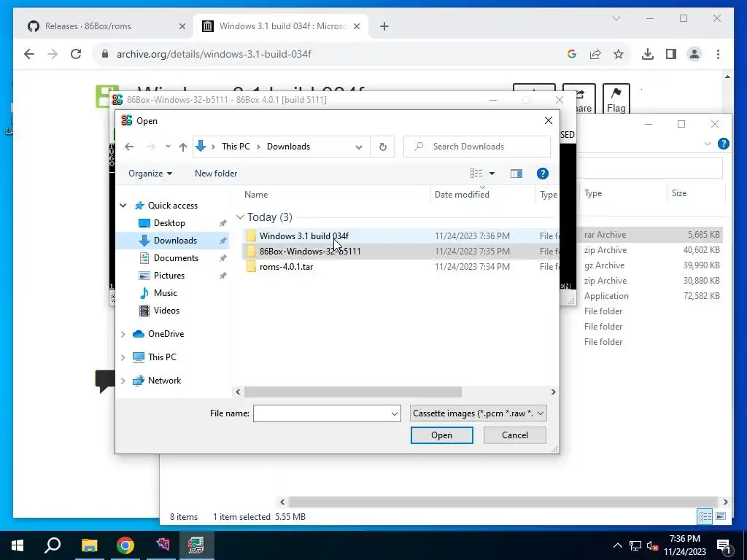Go back in Open dialog navigation

point(129,147)
